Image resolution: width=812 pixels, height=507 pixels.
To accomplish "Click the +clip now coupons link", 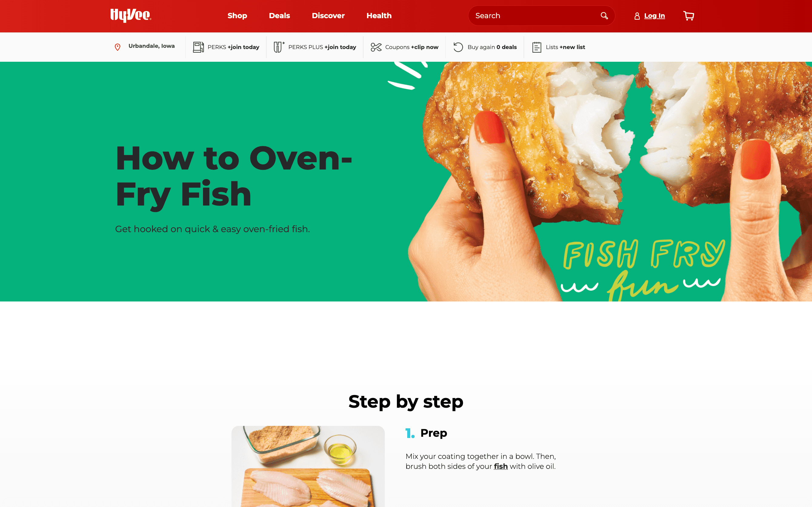I will tap(424, 47).
